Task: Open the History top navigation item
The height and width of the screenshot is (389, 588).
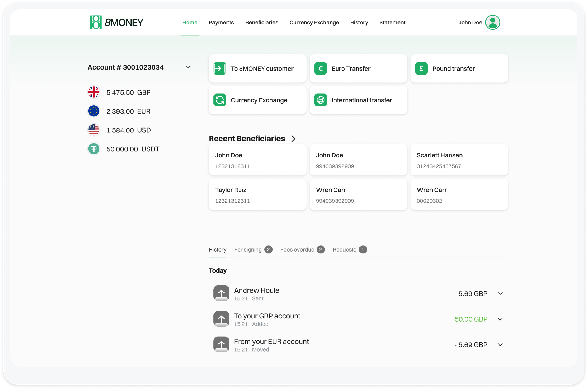Action: coord(359,22)
